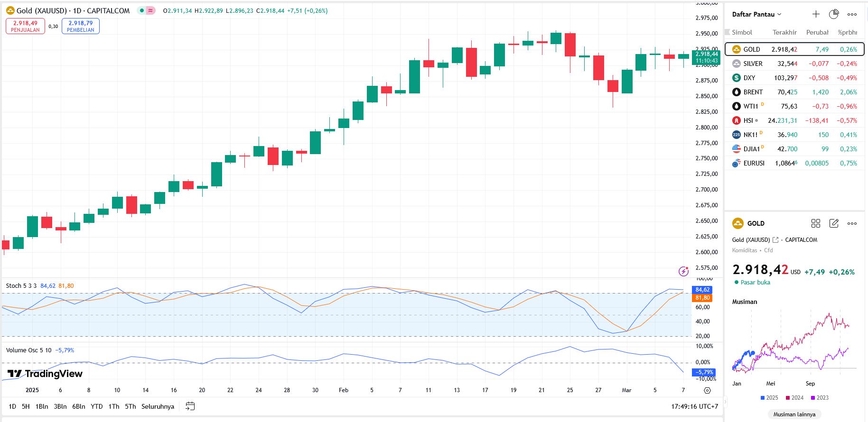Select the YTD time range
Viewport: 868px width, 422px height.
(x=96, y=406)
